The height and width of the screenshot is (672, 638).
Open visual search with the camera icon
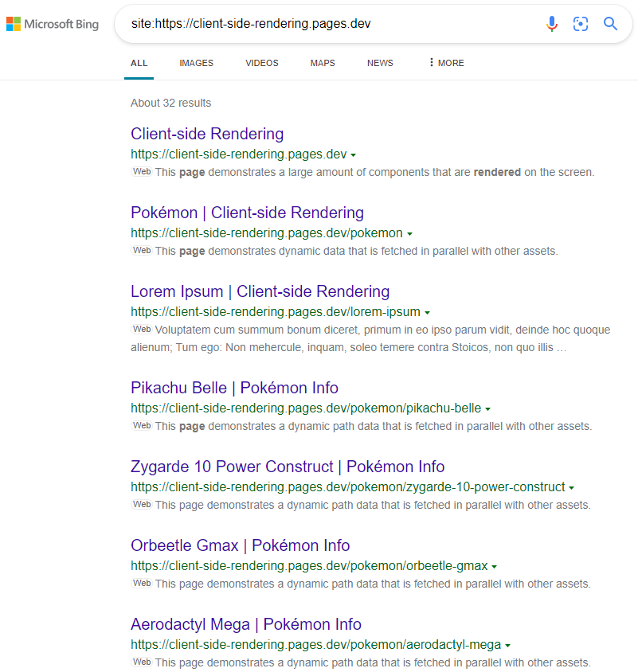point(581,24)
